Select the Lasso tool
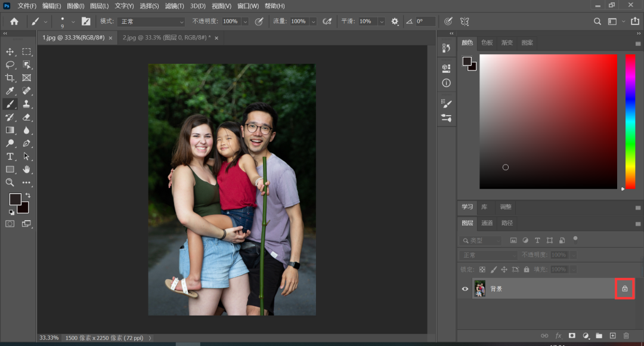The image size is (644, 346). click(x=10, y=65)
